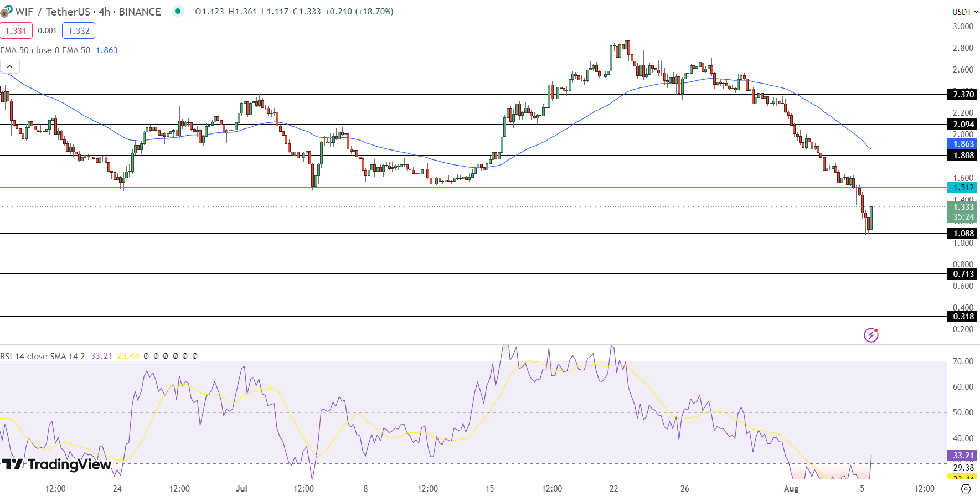
Task: Click the Jul label on time axis
Action: coord(241,489)
